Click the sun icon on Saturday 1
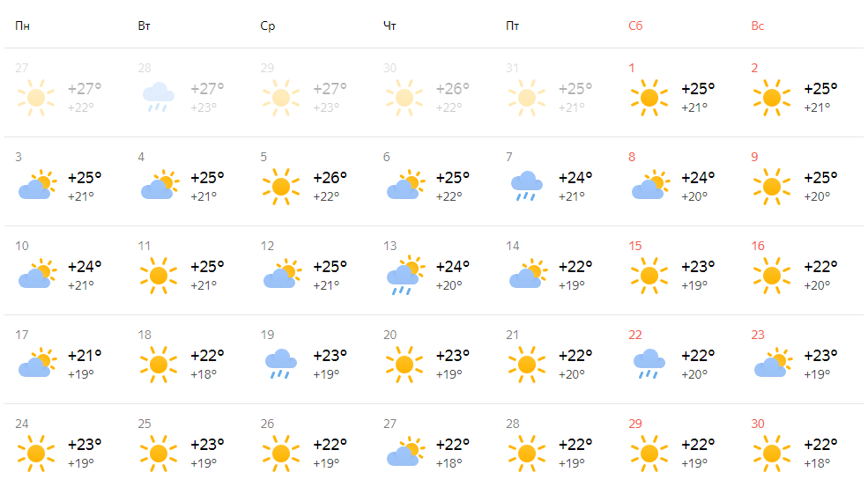Screen dimensions: 868x487 pyautogui.click(x=649, y=97)
